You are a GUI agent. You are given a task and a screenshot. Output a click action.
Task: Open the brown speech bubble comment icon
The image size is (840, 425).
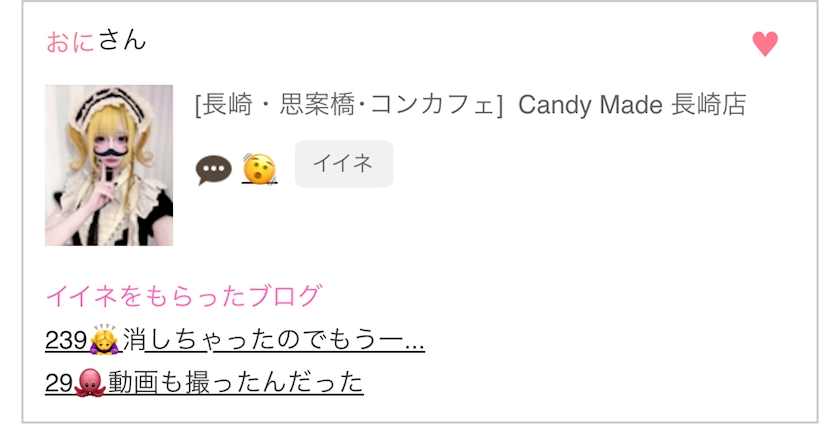pyautogui.click(x=214, y=170)
